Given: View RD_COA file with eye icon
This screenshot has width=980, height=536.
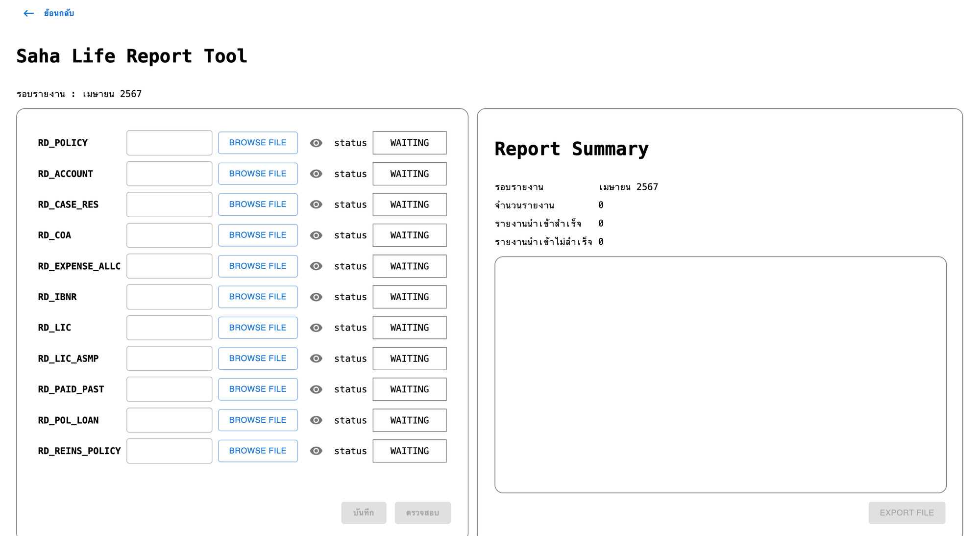Looking at the screenshot, I should (316, 235).
